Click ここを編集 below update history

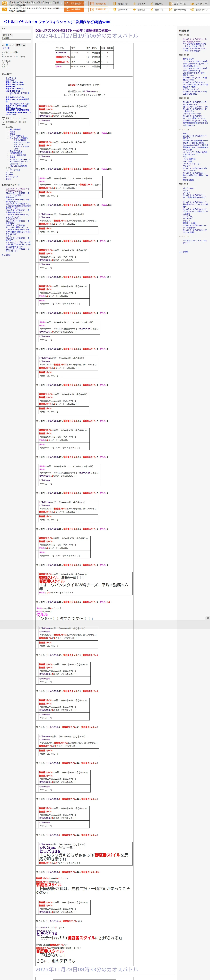pos(183,252)
